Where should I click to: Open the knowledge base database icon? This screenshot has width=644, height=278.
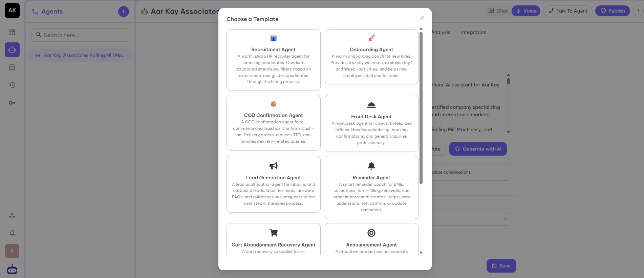[x=12, y=67]
